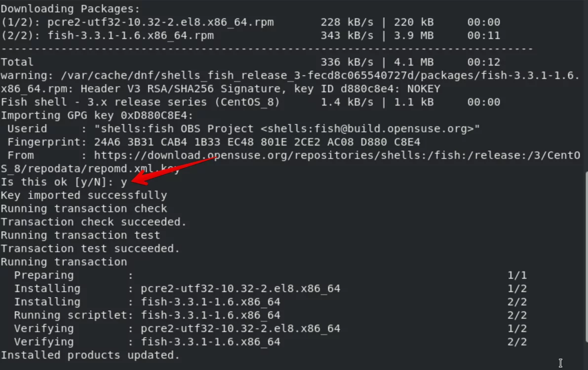Click the 'Key imported successfully' line
588x370 pixels.
[83, 195]
